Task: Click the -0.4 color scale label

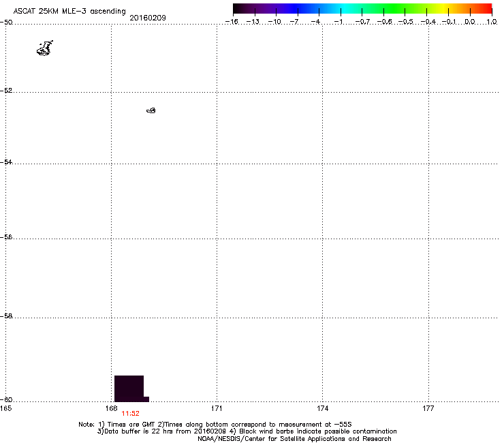Action: pos(428,22)
